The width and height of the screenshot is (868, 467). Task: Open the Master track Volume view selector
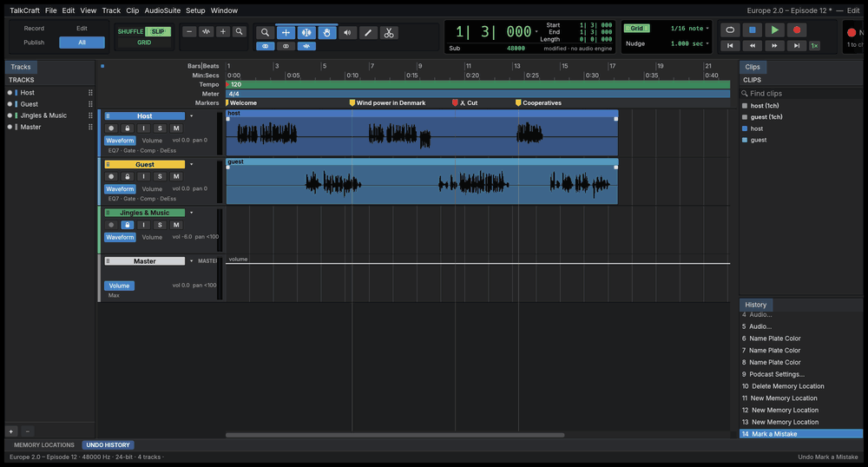point(119,286)
